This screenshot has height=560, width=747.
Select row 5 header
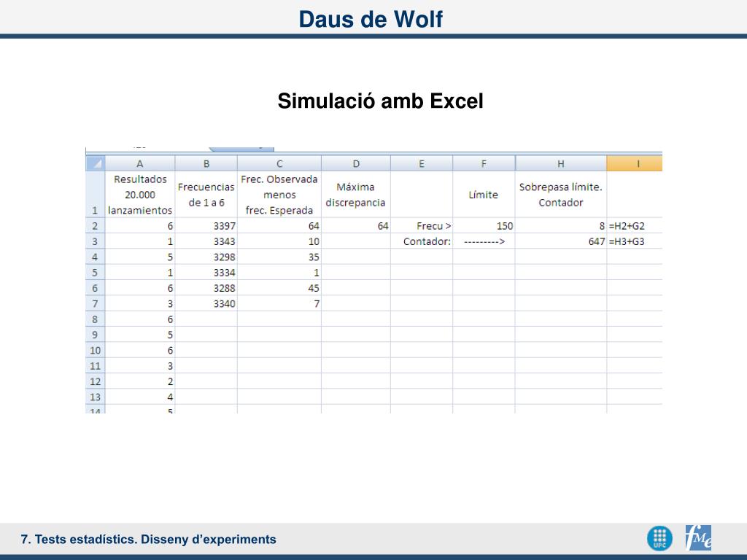(x=96, y=273)
